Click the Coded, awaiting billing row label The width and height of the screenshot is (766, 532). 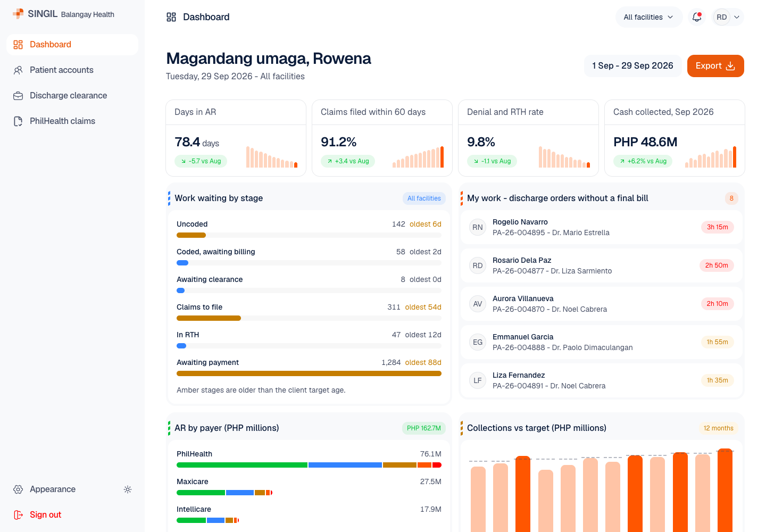click(216, 252)
